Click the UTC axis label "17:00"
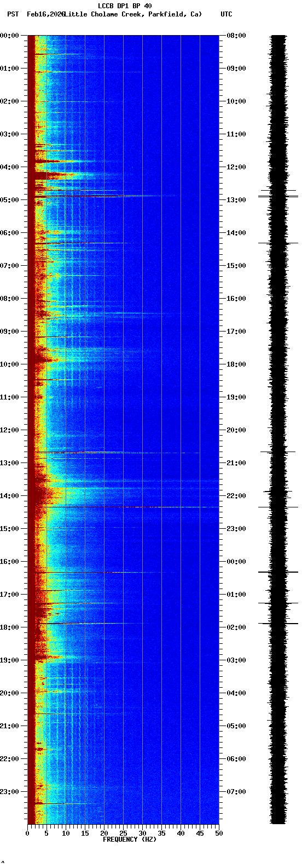Screen dimensions: 302x868 click(x=236, y=332)
